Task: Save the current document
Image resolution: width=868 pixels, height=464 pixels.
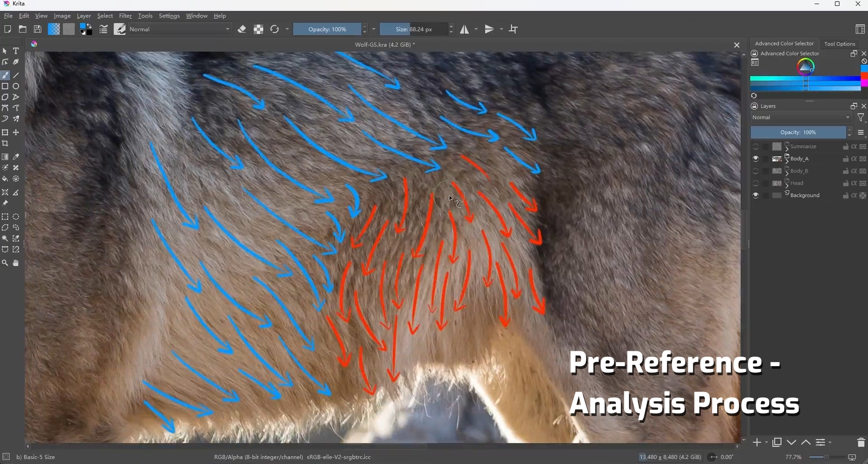Action: [39, 29]
